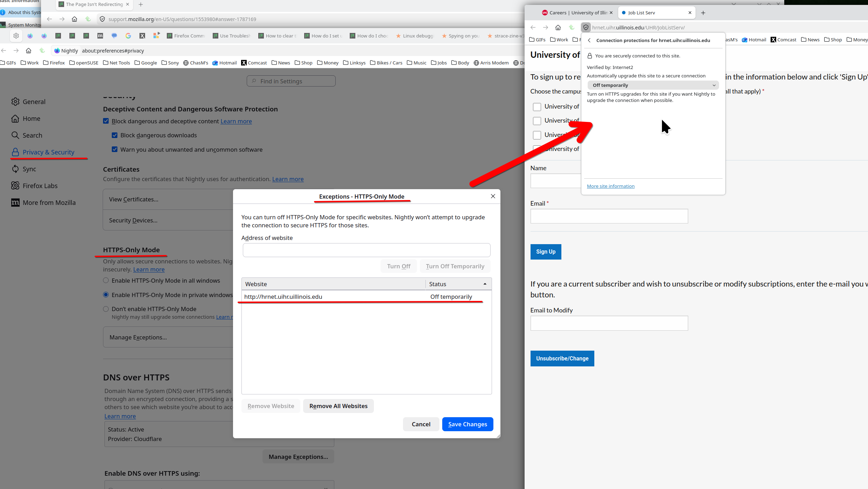Screen dimensions: 868x489
Task: Toggle Warn about unwanted and uncommon software
Action: [x=115, y=150]
